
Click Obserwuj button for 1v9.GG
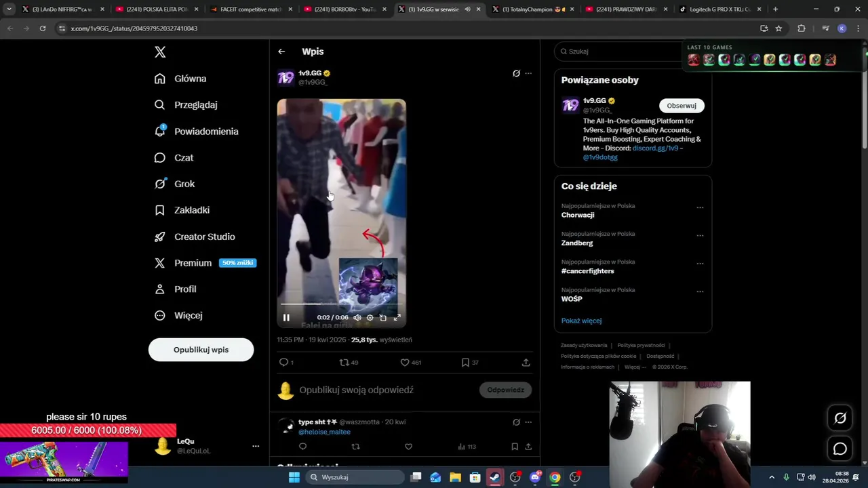(682, 106)
